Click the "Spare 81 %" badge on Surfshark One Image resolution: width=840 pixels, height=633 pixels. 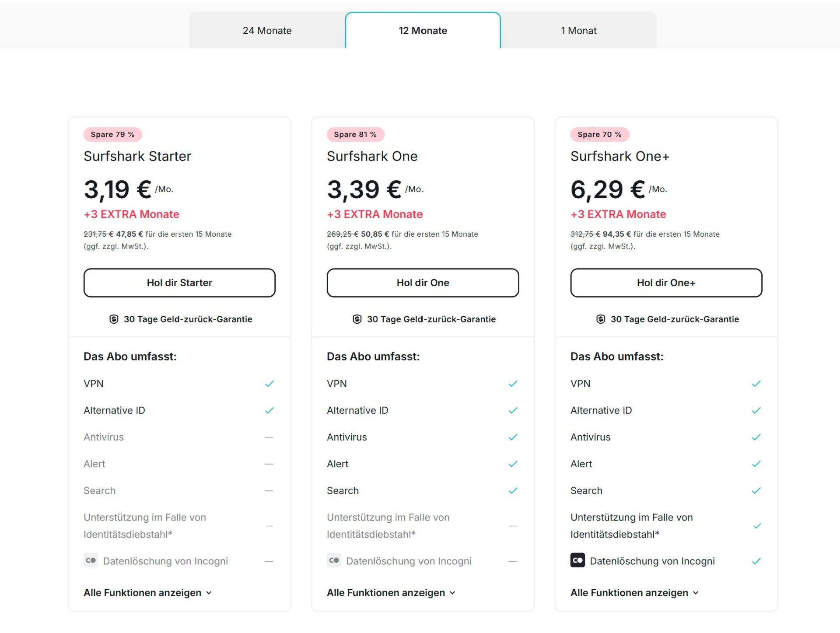click(355, 134)
